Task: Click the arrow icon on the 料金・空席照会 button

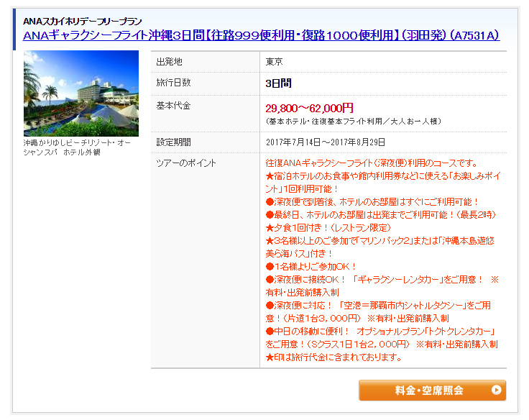Action: 496,391
